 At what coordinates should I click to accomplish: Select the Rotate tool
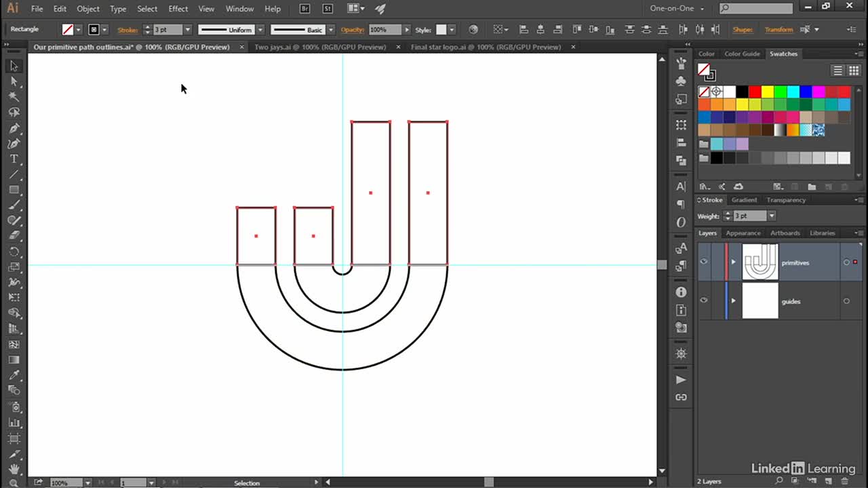pyautogui.click(x=14, y=251)
